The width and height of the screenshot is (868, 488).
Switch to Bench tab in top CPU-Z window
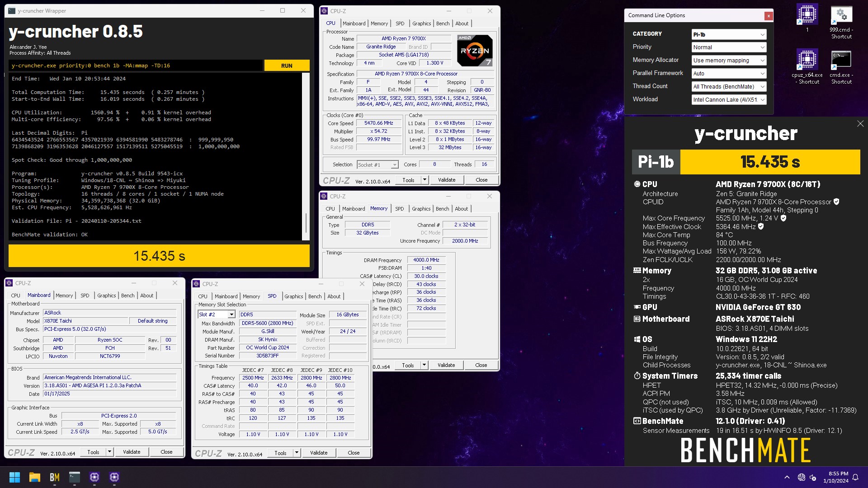click(x=443, y=23)
